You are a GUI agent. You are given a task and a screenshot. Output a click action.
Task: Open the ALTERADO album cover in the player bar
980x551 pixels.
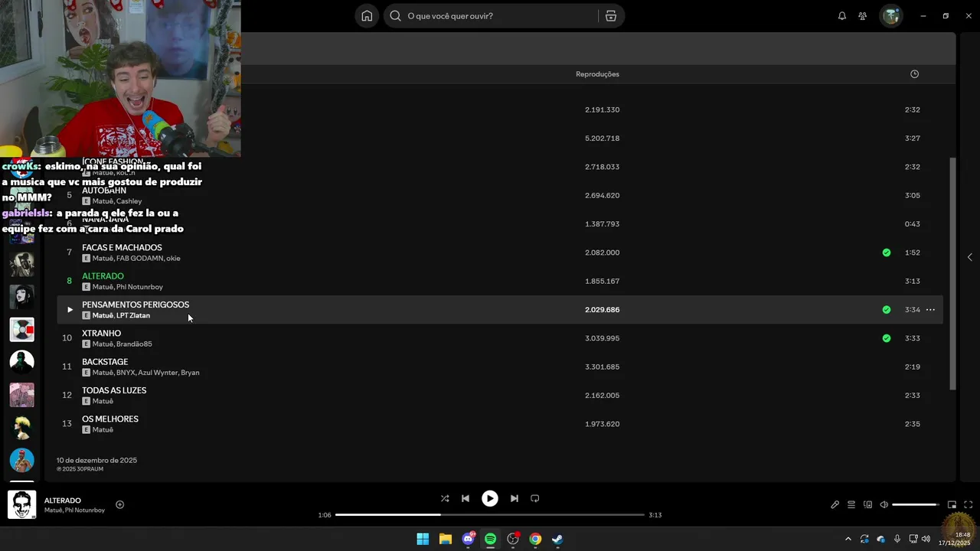tap(21, 504)
